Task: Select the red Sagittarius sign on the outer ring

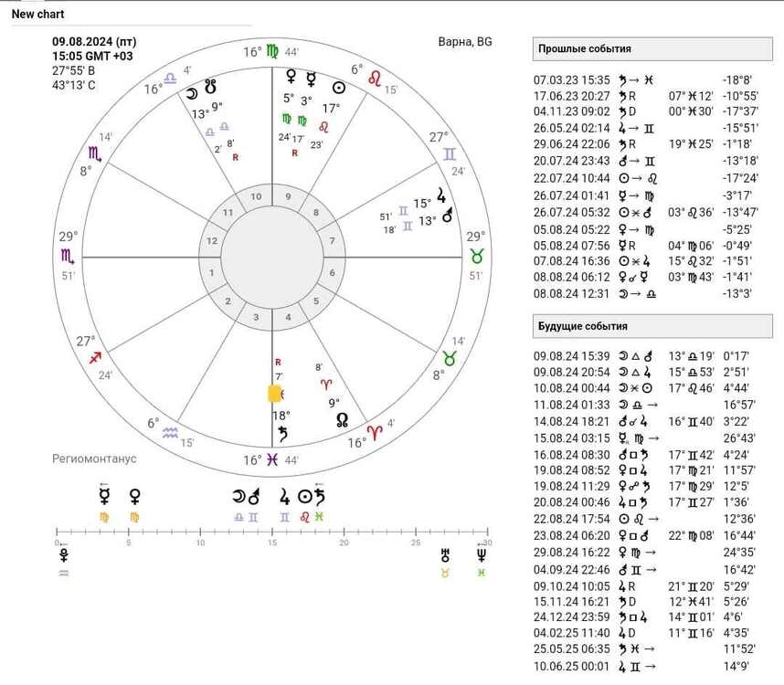Action: (x=95, y=358)
